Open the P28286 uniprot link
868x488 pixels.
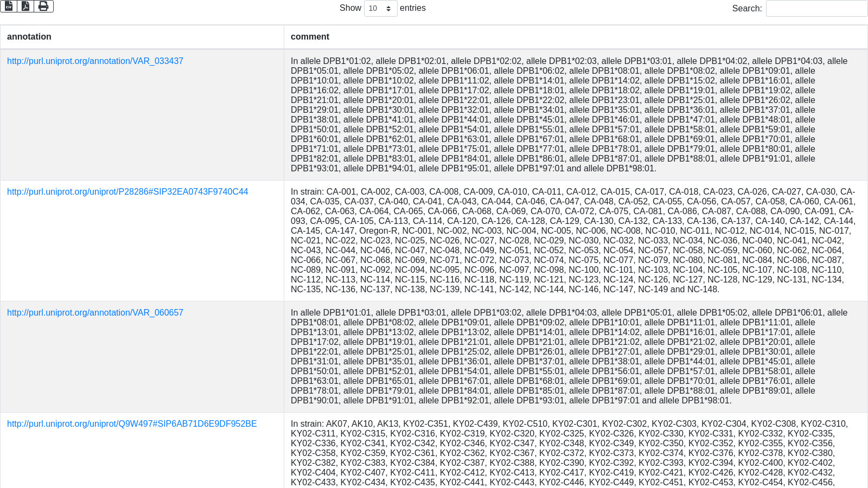[127, 192]
